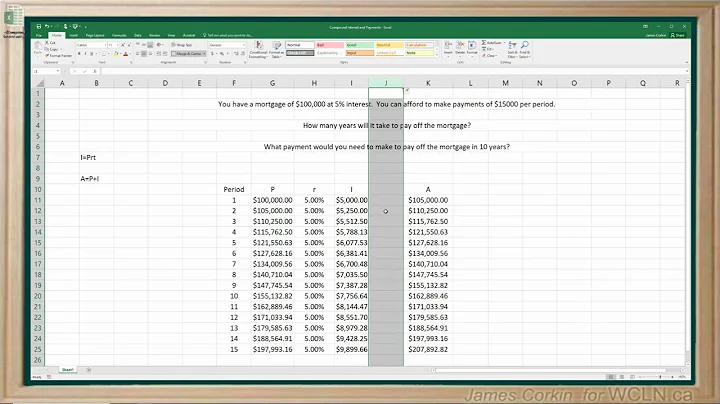This screenshot has width=720, height=404.
Task: Click the Cut scissors command
Action: click(x=51, y=43)
